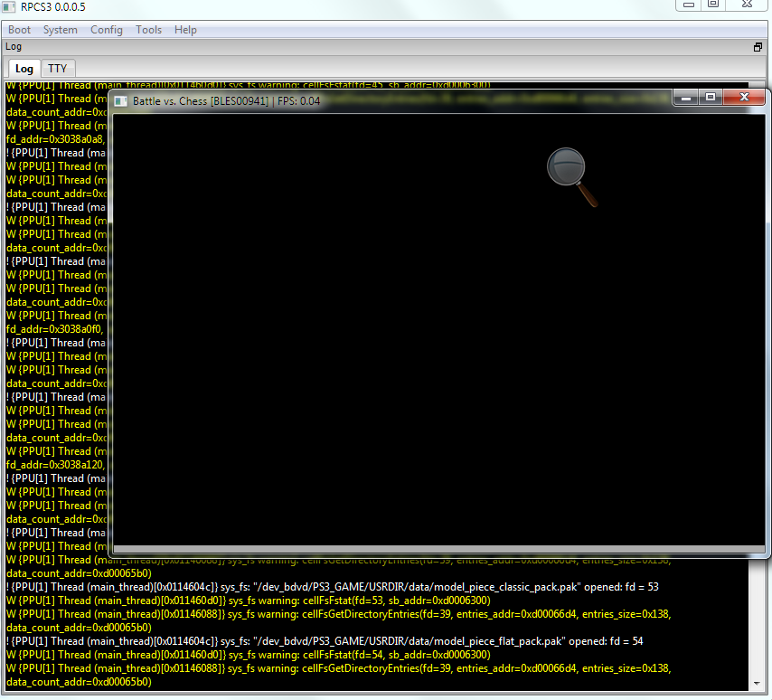Maximize the main RPCS3 window

click(713, 5)
